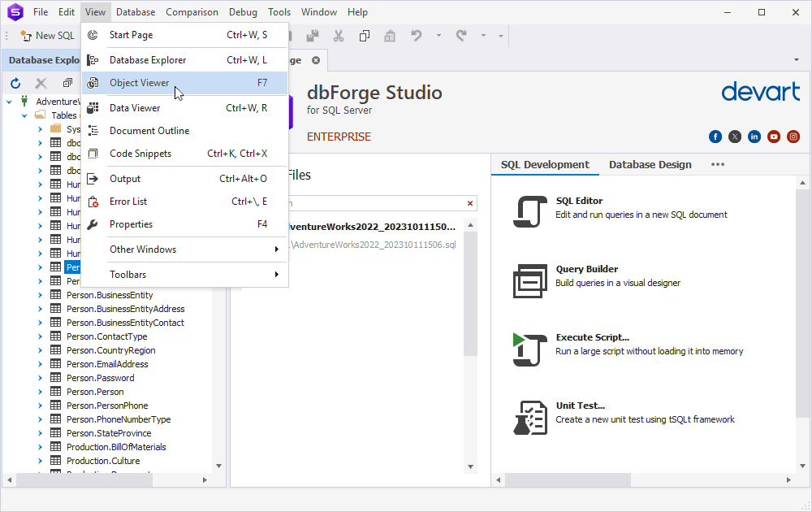Open the Comparison menu

[192, 12]
